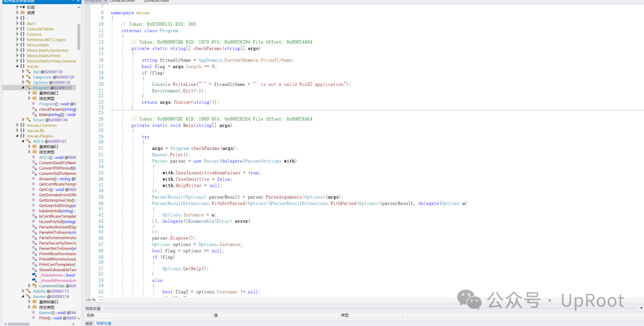Expand the mscan.Common namespace node
The width and height of the screenshot is (644, 326).
(17, 125)
